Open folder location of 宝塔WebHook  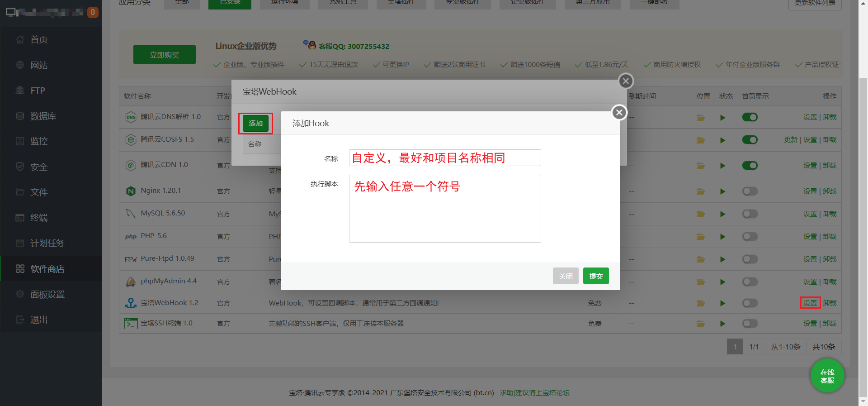[x=701, y=303]
